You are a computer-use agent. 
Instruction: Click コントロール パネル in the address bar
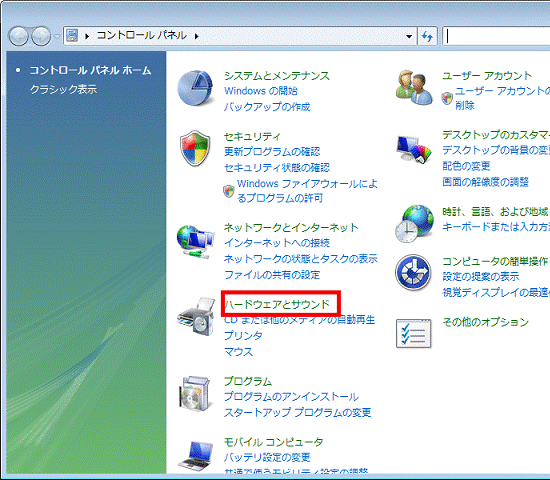(141, 35)
